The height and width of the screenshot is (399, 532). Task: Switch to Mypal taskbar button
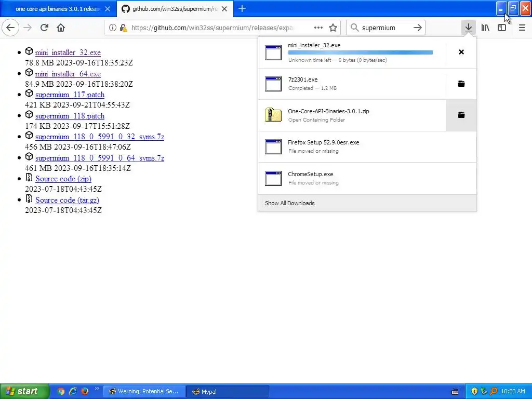click(x=228, y=392)
